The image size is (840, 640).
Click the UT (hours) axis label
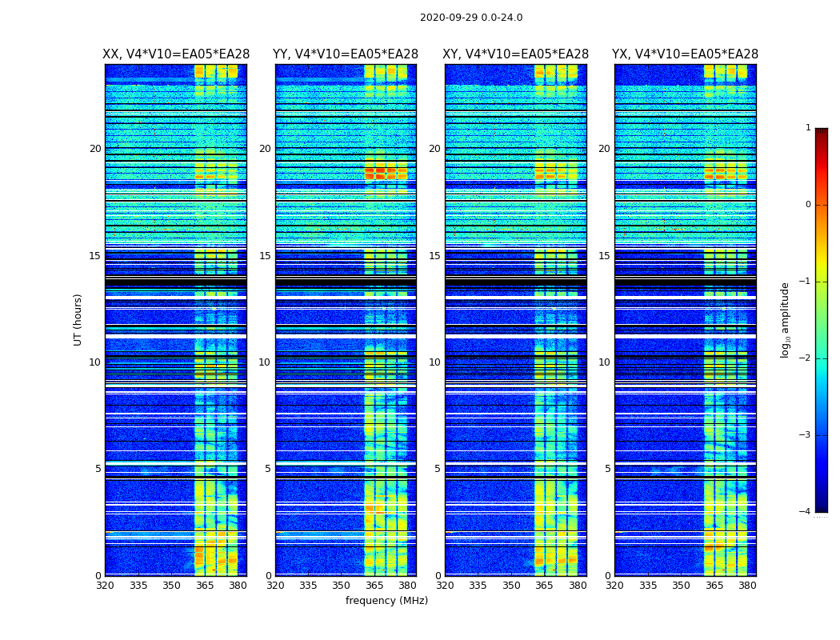pos(78,320)
